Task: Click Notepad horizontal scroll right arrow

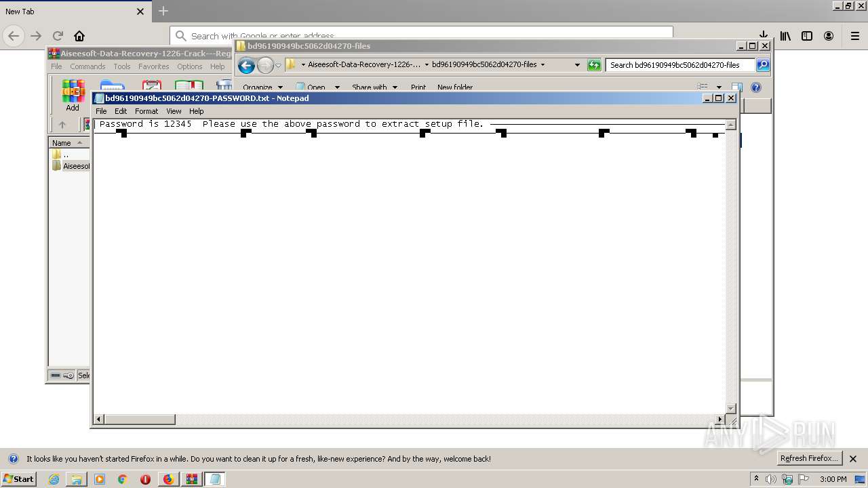Action: [x=720, y=420]
